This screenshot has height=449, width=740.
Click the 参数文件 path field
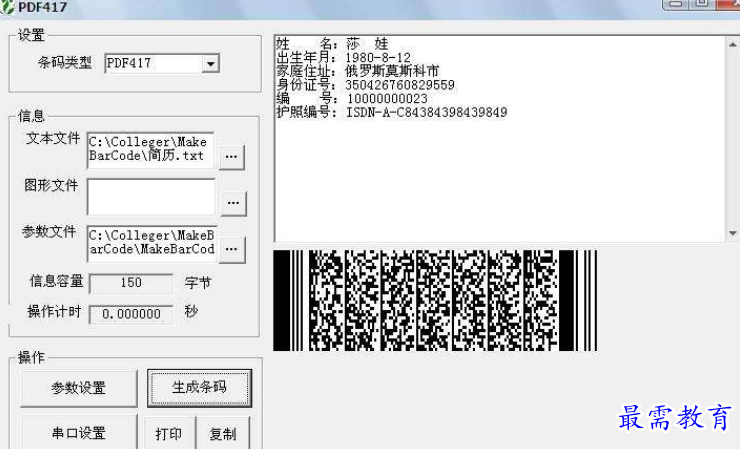152,243
